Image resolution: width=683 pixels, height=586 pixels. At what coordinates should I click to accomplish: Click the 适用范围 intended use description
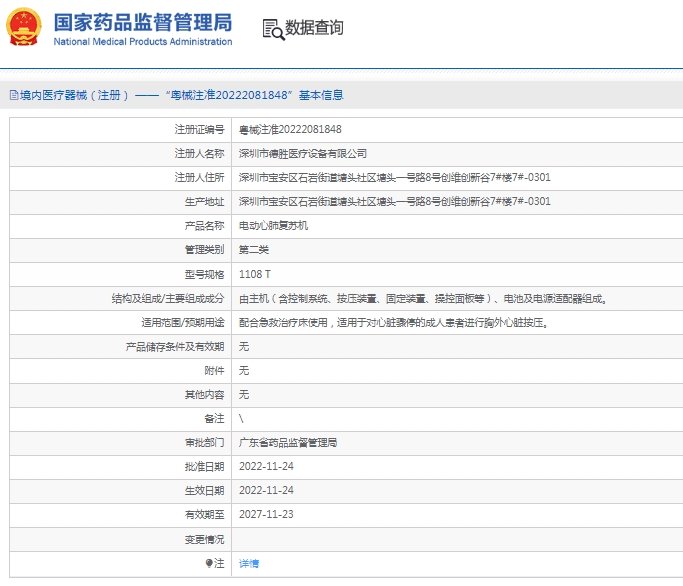click(393, 322)
